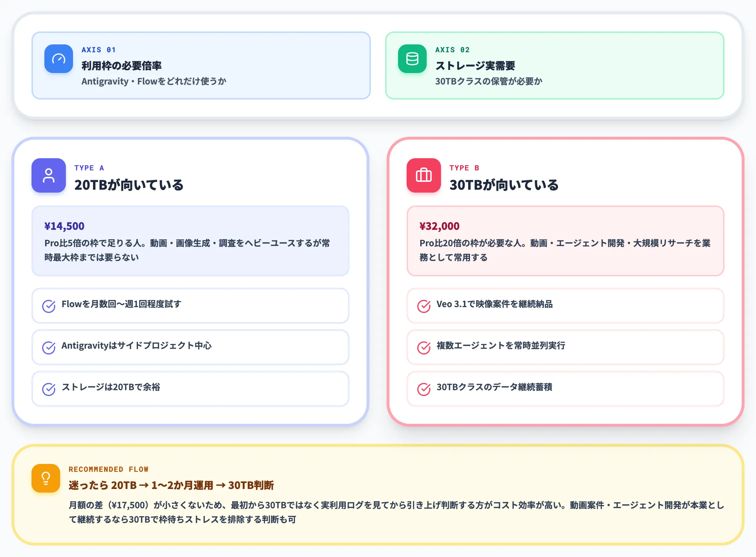Click the item text Antigravityはサイドプロジェクト中心
This screenshot has height=557, width=756.
(x=136, y=345)
